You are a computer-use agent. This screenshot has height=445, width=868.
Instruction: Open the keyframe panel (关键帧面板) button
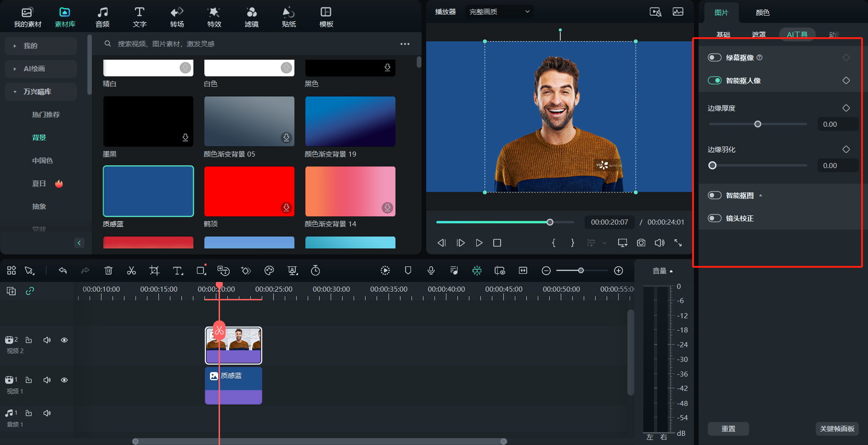(x=837, y=428)
